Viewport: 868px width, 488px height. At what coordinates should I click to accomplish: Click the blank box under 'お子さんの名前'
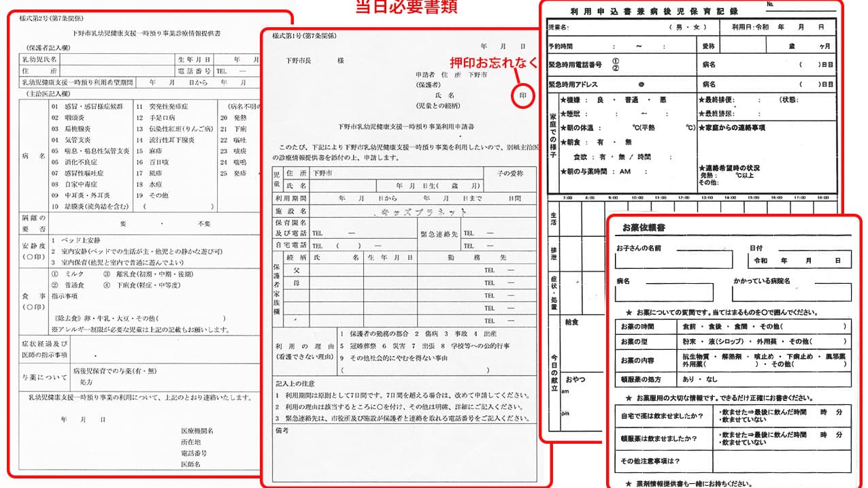(675, 260)
